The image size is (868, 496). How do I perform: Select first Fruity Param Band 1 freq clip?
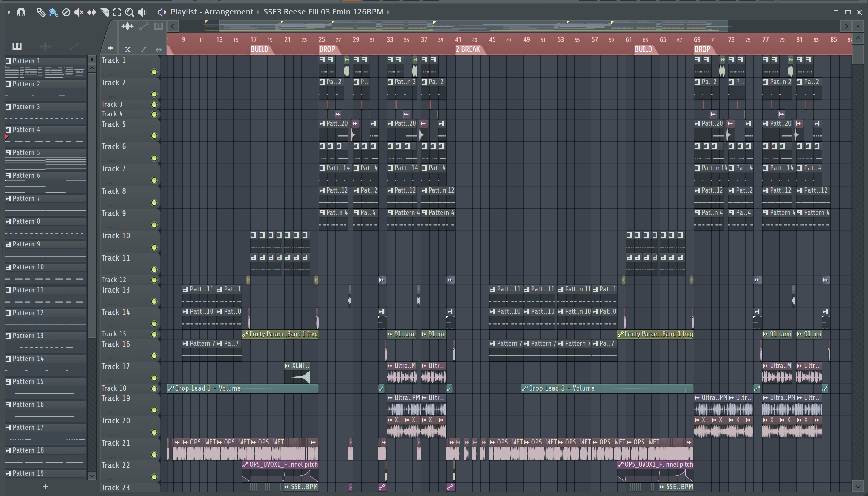click(280, 334)
